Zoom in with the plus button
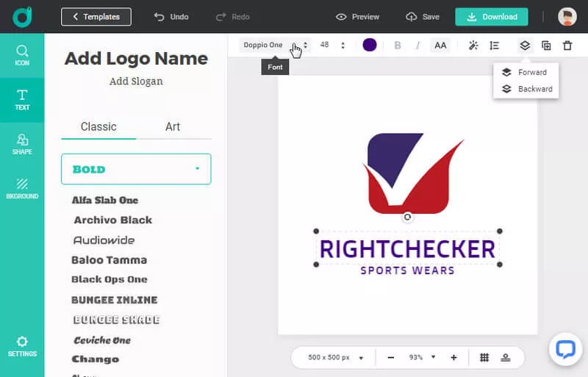Screen dimensions: 588x377 coord(453,357)
